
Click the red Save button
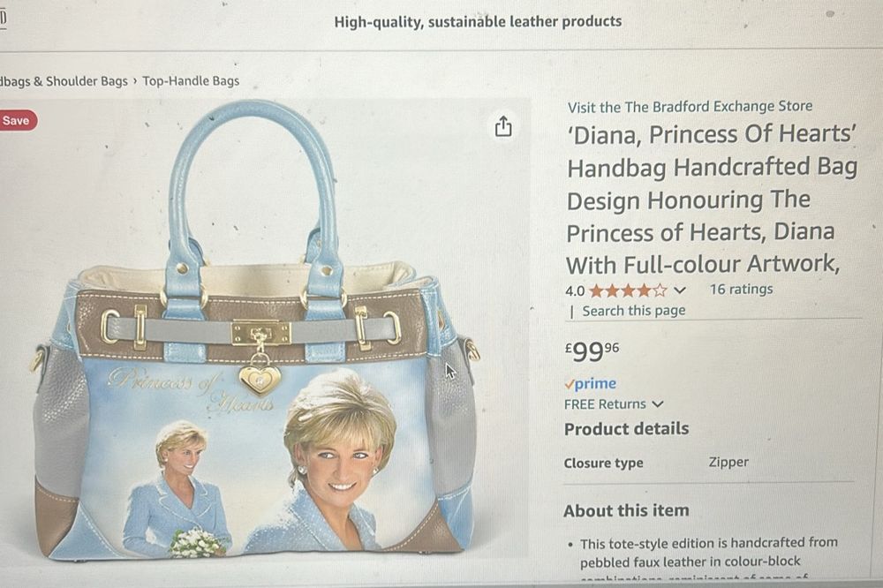[x=17, y=121]
